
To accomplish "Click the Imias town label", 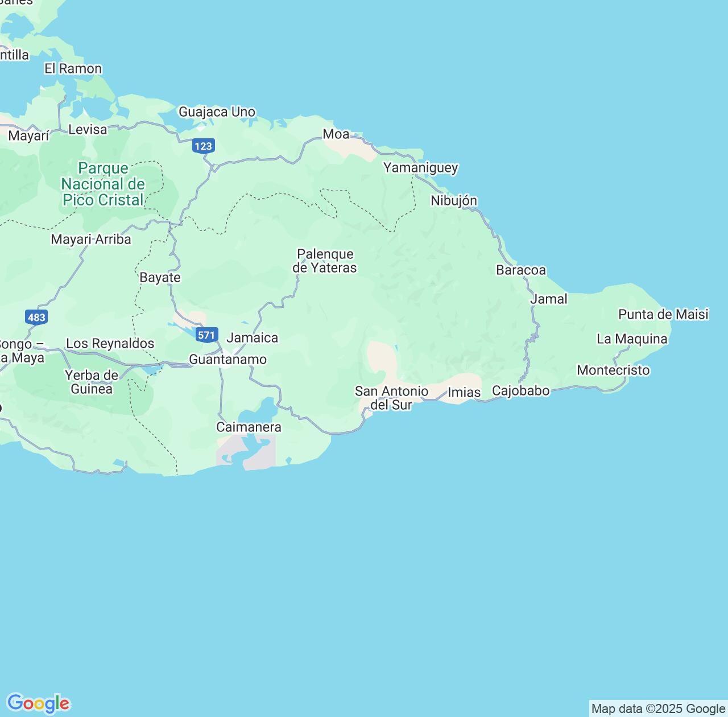I will 464,393.
